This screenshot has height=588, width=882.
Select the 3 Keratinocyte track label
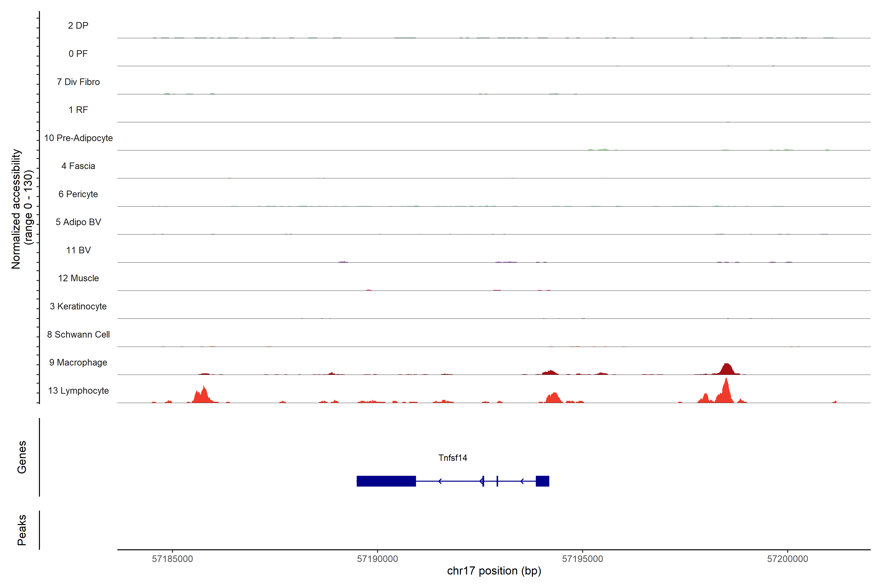click(78, 306)
